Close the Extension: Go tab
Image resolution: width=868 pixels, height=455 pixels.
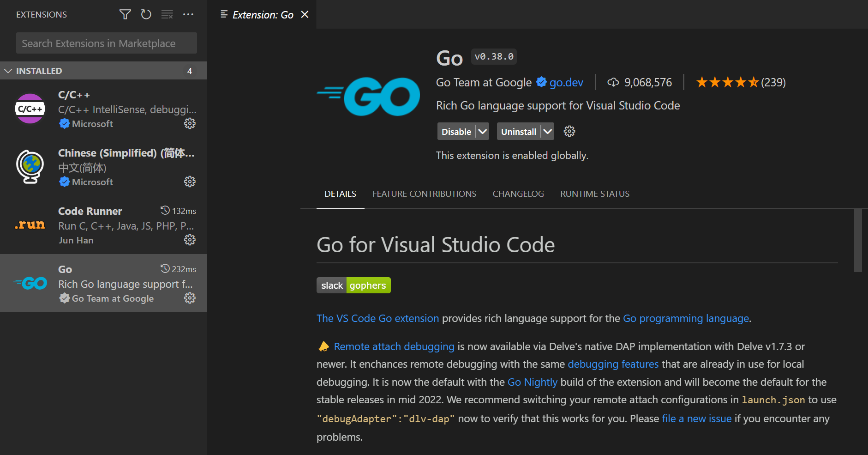tap(305, 14)
